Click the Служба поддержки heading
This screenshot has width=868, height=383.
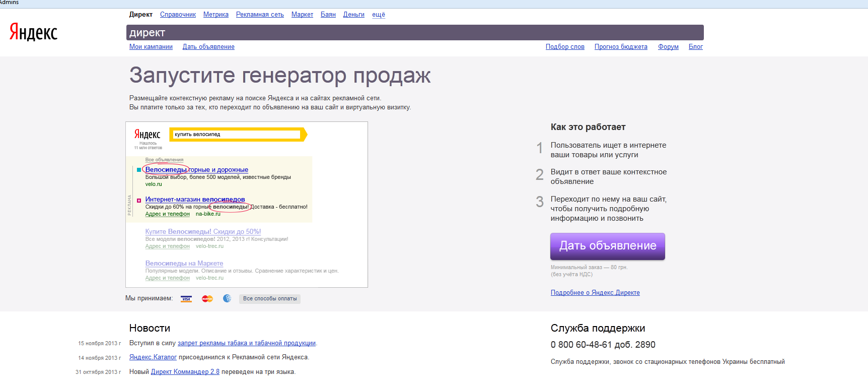click(598, 328)
